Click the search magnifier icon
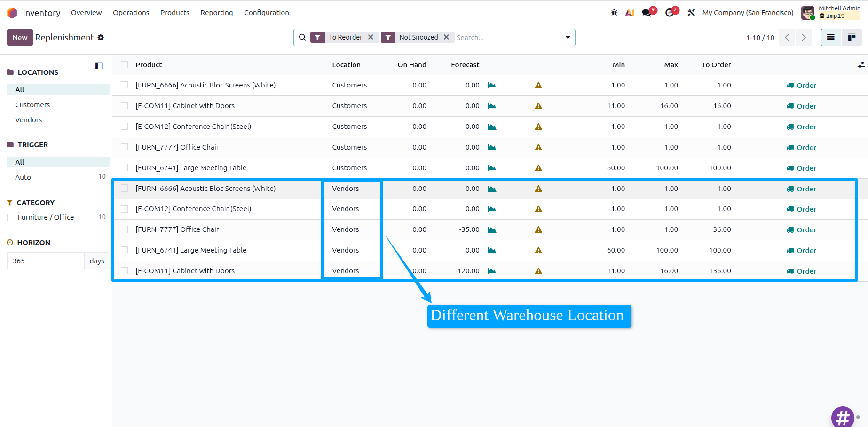 click(x=302, y=37)
